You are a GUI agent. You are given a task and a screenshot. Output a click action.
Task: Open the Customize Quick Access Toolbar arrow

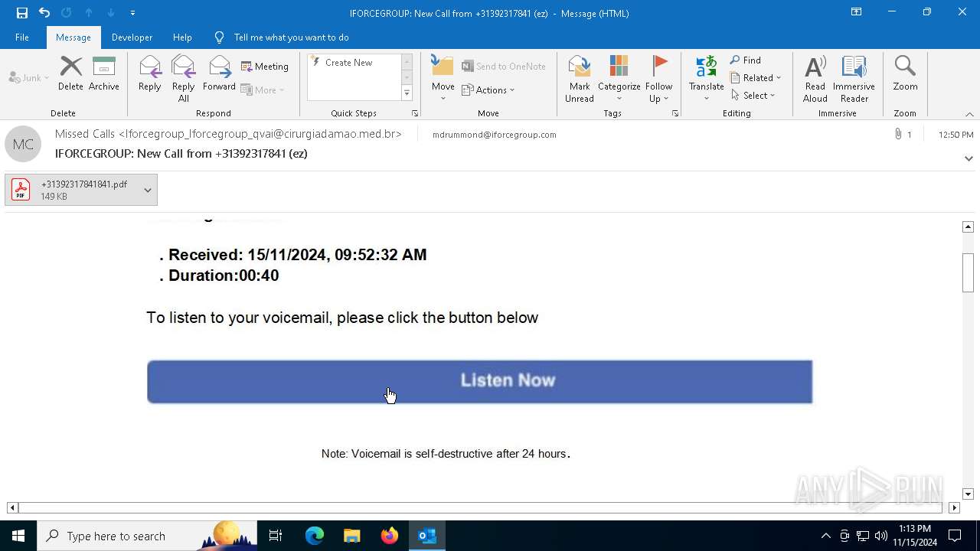132,13
